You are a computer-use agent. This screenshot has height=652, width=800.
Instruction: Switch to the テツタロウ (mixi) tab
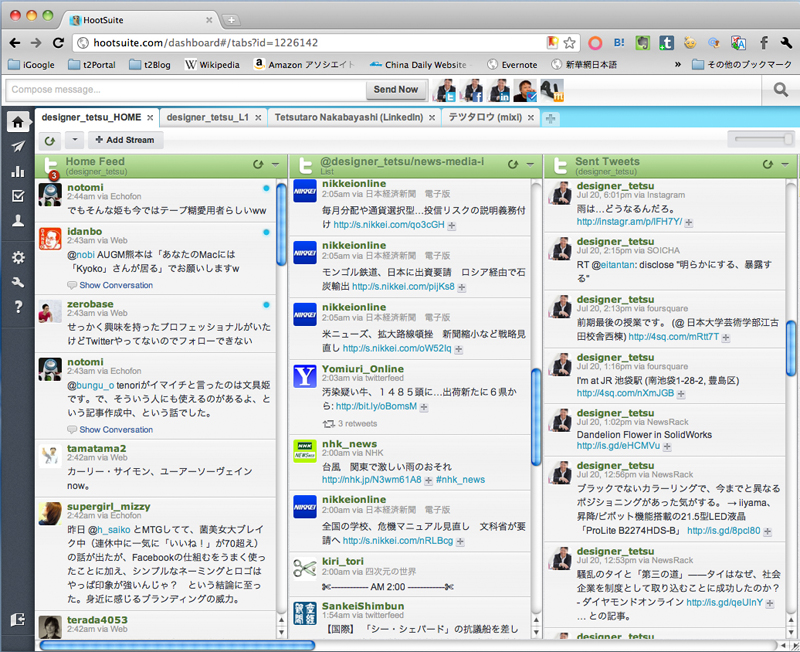[484, 117]
